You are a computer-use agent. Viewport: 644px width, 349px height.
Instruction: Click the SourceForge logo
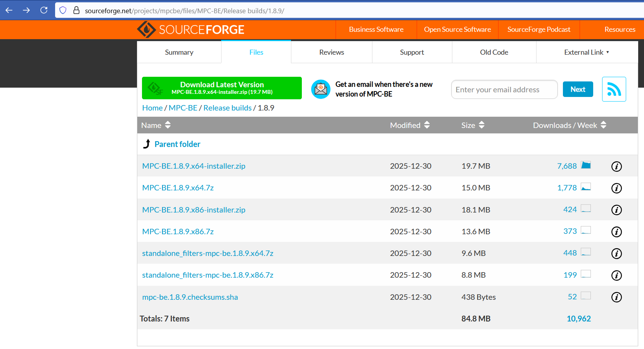pos(190,29)
